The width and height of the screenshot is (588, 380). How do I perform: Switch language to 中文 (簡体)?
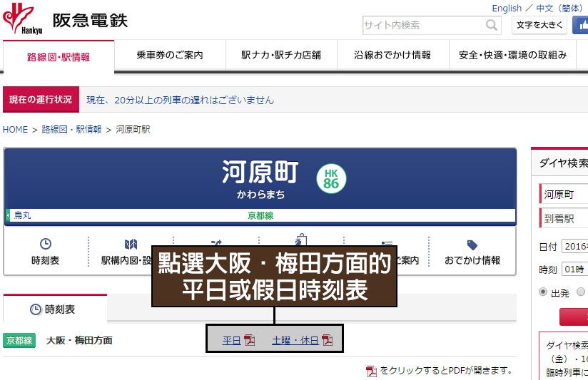[x=559, y=9]
